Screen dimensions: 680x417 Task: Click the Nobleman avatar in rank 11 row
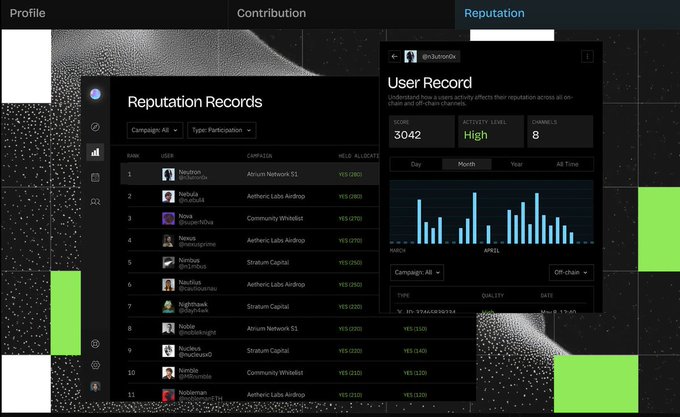tap(168, 395)
